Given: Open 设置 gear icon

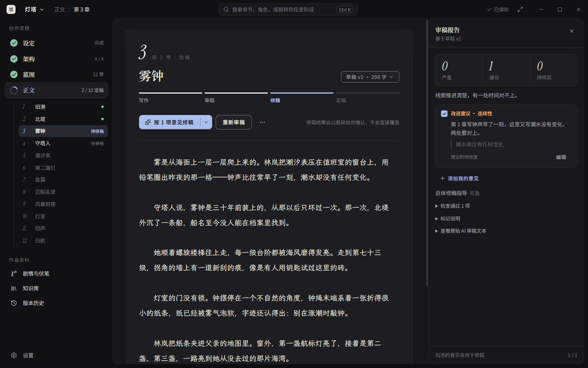Looking at the screenshot, I should click(x=14, y=355).
